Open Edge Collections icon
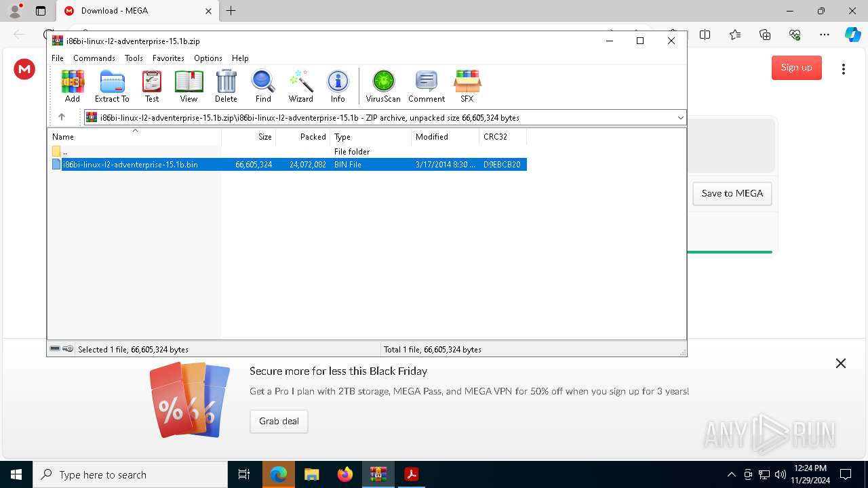868x488 pixels. point(765,35)
